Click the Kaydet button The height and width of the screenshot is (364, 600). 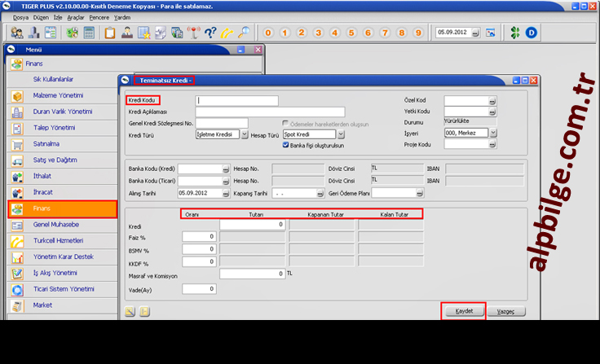pos(463,311)
